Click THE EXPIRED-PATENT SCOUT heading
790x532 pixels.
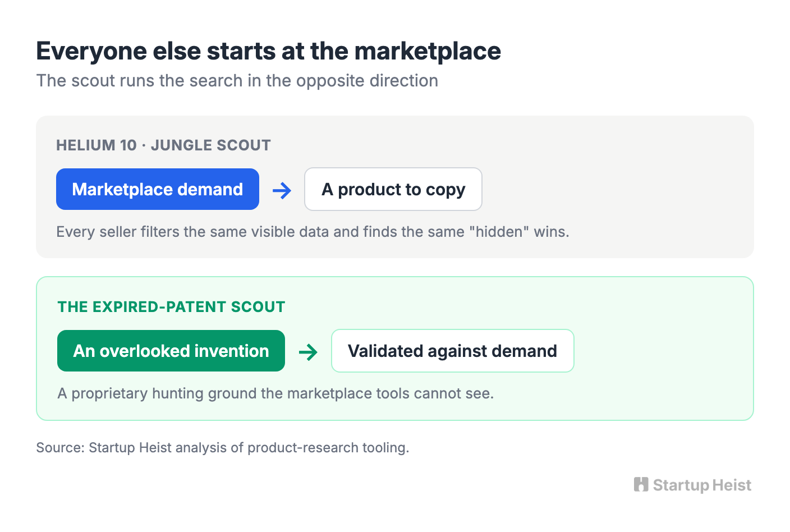pyautogui.click(x=171, y=307)
